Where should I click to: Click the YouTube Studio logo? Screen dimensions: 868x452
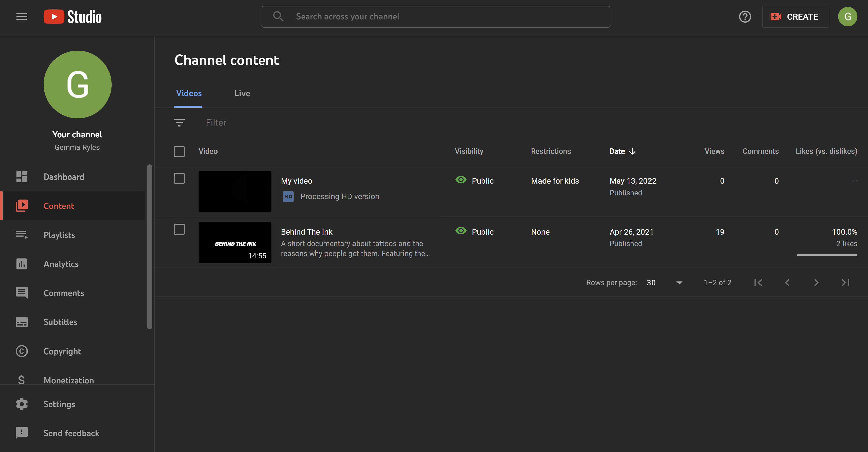(72, 16)
